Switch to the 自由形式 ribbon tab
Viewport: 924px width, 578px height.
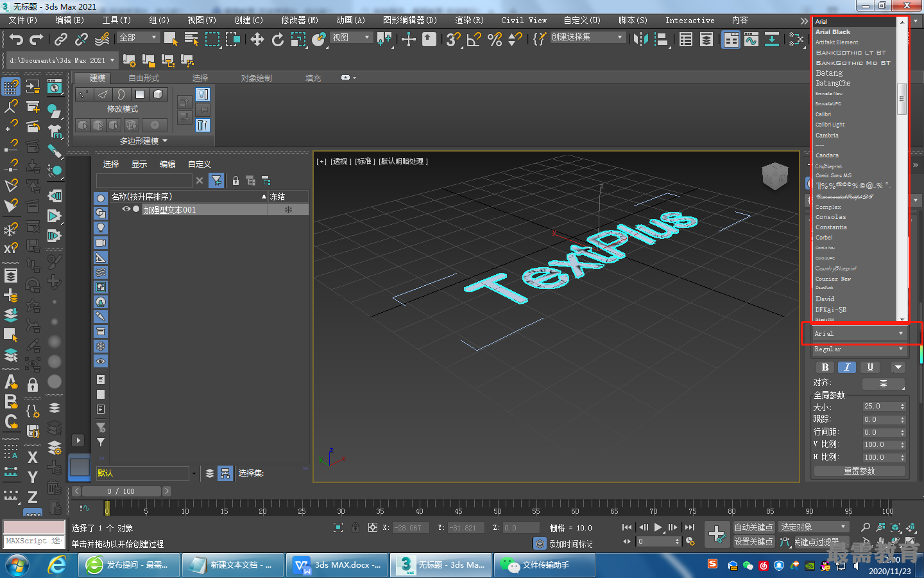(x=144, y=78)
